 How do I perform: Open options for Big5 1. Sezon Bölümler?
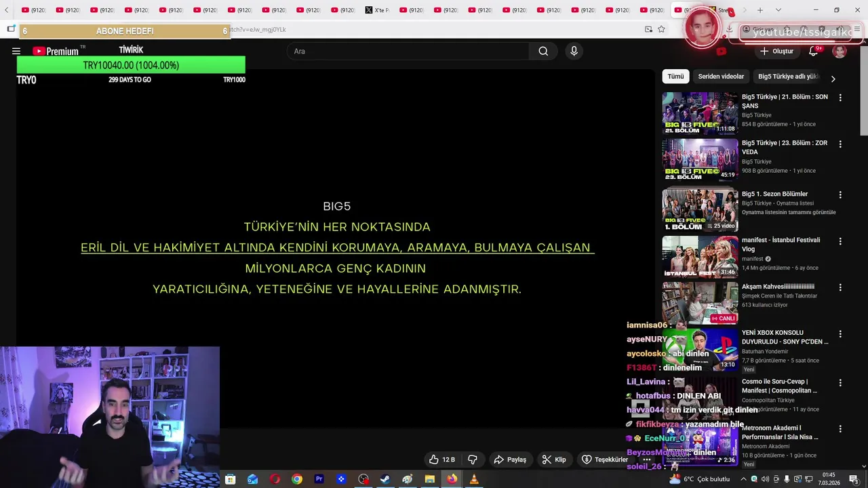(x=840, y=195)
